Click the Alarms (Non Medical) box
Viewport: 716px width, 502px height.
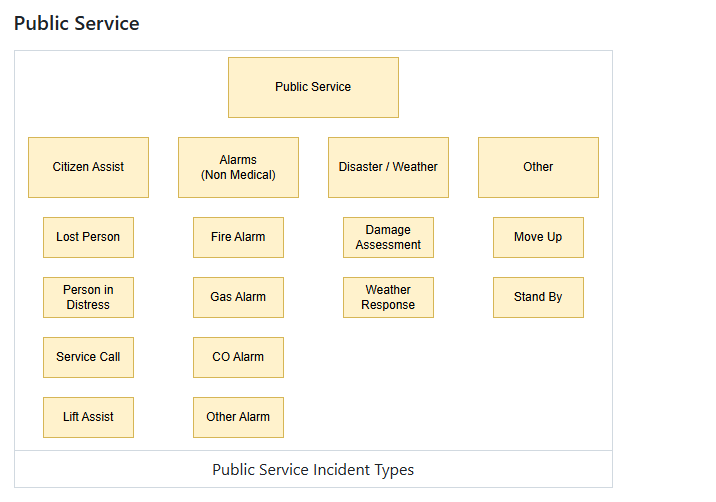point(238,167)
